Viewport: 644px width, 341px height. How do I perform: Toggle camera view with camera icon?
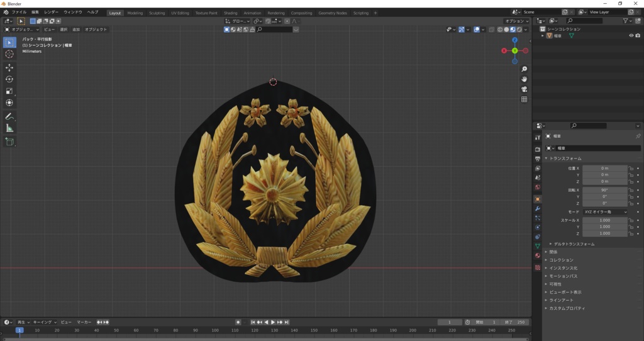524,89
